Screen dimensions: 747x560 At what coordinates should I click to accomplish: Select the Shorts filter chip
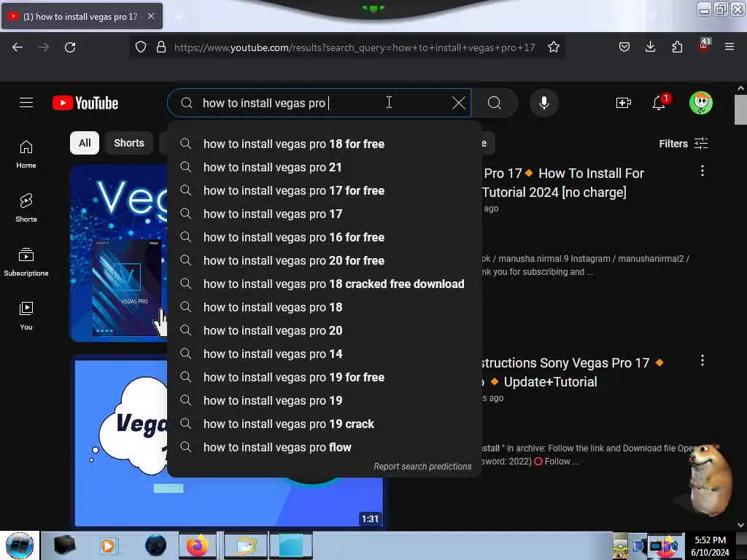click(128, 143)
